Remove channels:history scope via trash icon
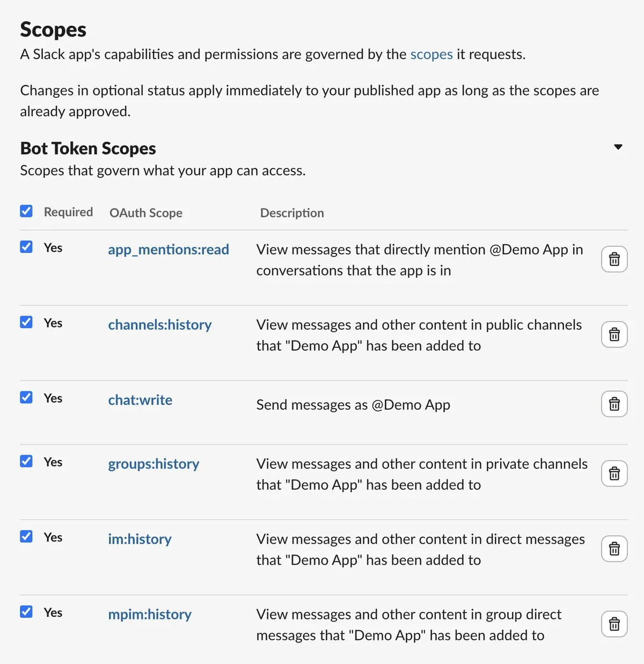 (614, 334)
